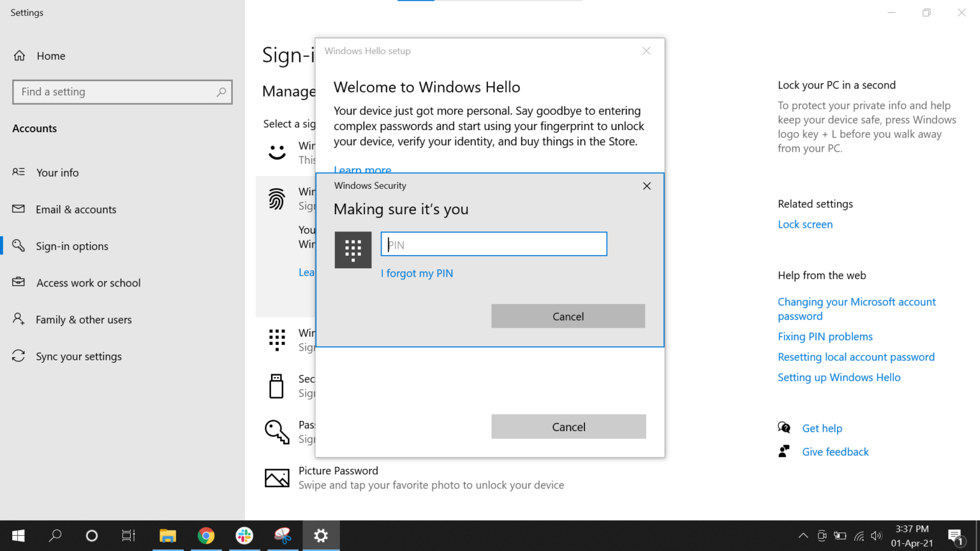The image size is (980, 551).
Task: Select the Windows Hello PIN keypad icon
Action: point(277,339)
